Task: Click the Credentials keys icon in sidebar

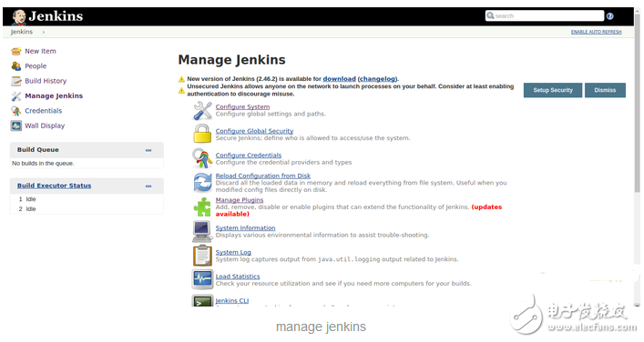Action: click(16, 111)
